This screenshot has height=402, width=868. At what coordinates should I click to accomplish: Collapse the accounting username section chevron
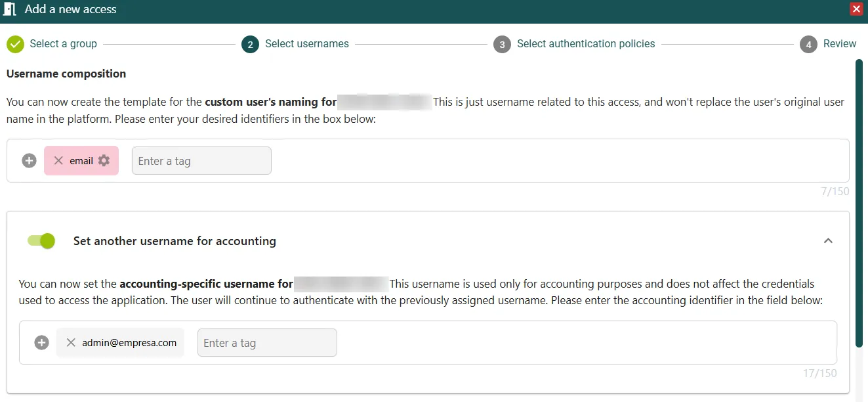(828, 241)
